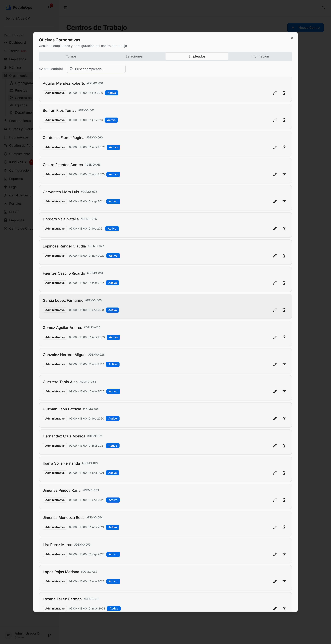This screenshot has width=331, height=644.
Task: Edit Garcia Lopez Fernando's assignment
Action: pos(275,310)
